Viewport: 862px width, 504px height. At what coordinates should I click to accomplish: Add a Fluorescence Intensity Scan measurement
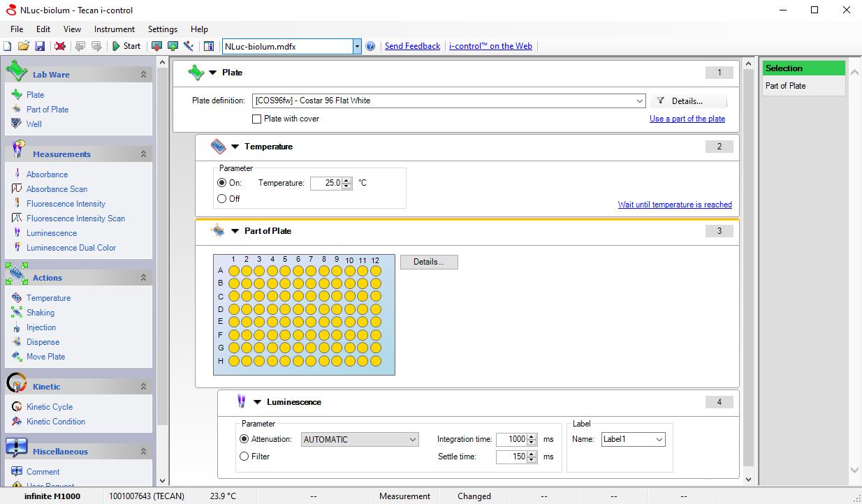tap(75, 218)
